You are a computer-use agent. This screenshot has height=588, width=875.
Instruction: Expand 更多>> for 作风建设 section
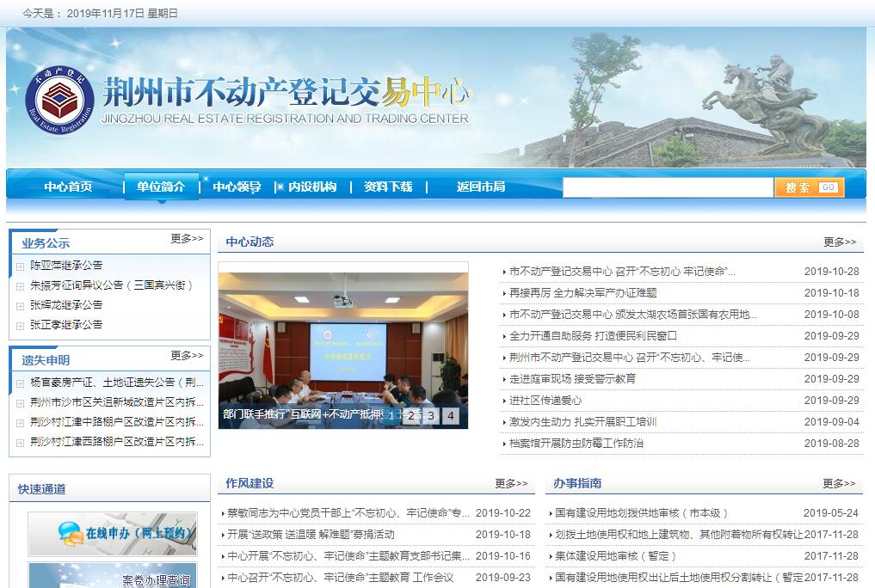click(511, 484)
